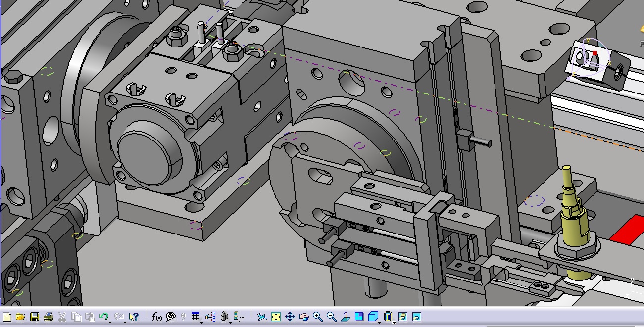Click the Shading view mode cylinder icon
The image size is (644, 327).
[x=388, y=316]
